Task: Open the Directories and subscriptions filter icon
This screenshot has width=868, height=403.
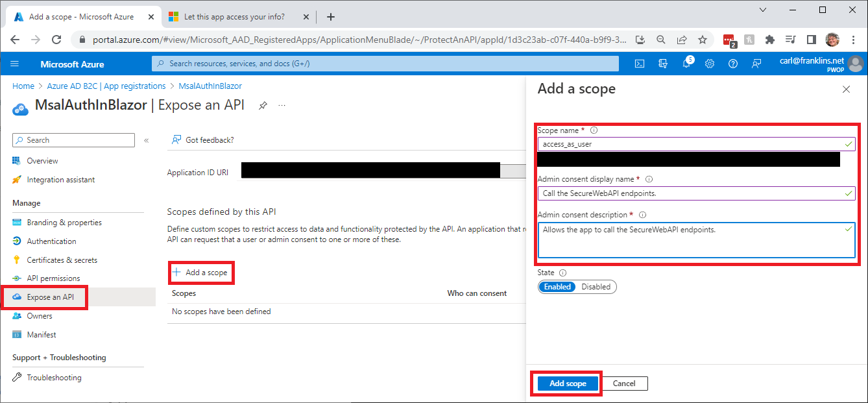Action: click(663, 64)
